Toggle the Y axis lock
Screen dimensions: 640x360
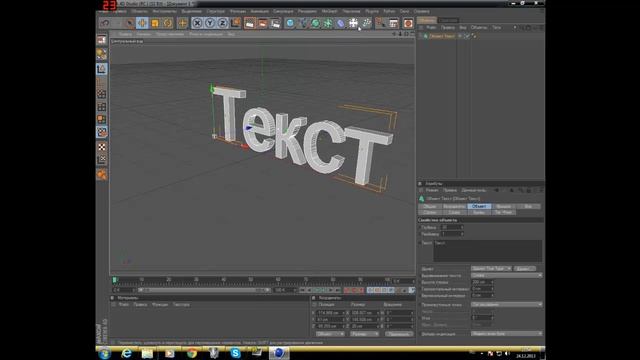point(210,23)
